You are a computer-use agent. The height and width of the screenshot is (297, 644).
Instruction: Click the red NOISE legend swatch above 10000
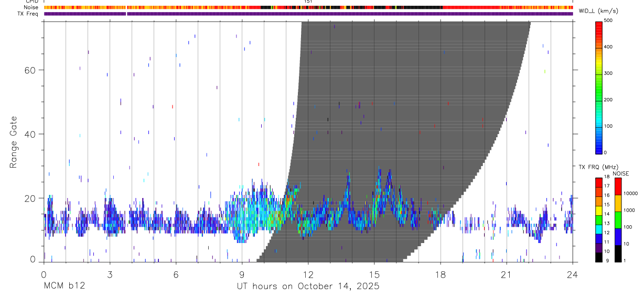pos(618,186)
